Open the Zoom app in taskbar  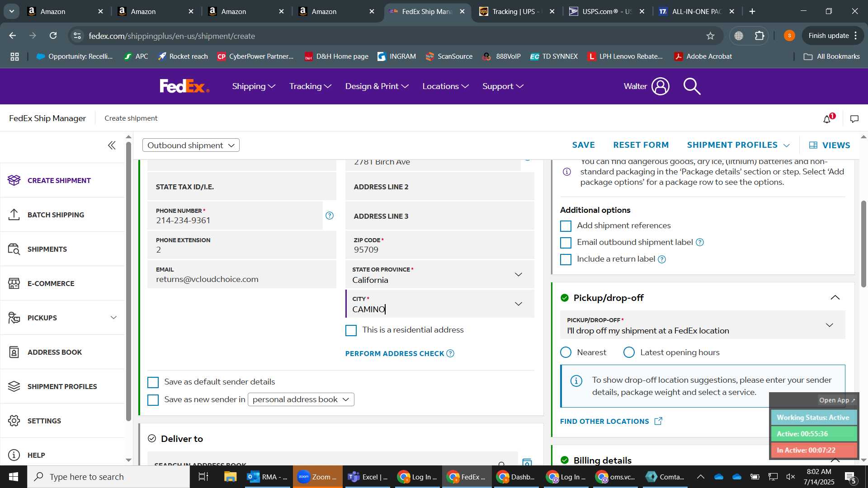point(317,477)
